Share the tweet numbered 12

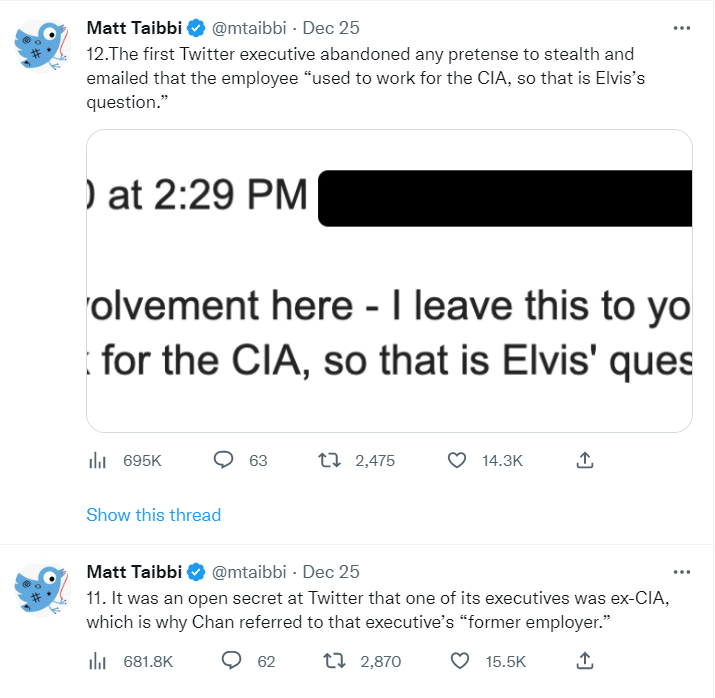click(x=585, y=460)
